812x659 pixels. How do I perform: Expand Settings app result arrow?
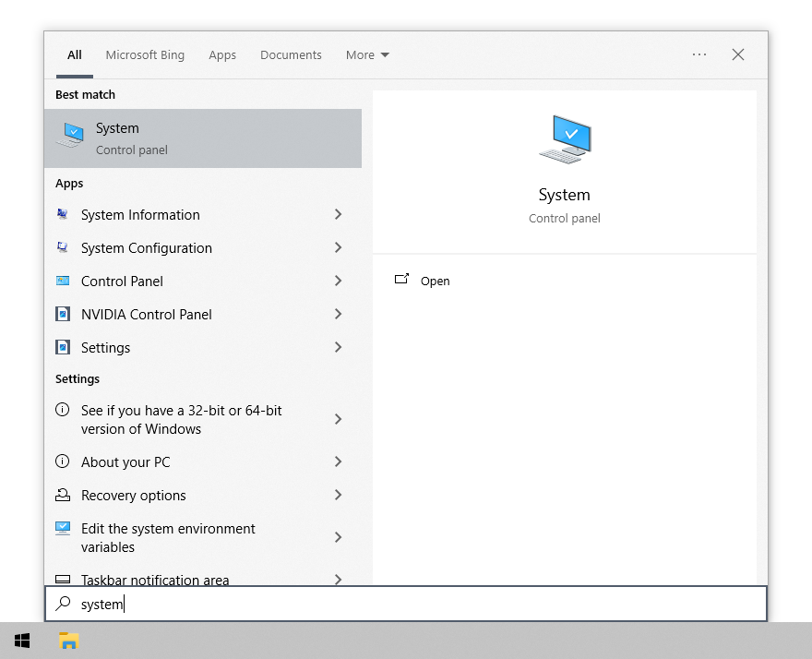(x=338, y=347)
